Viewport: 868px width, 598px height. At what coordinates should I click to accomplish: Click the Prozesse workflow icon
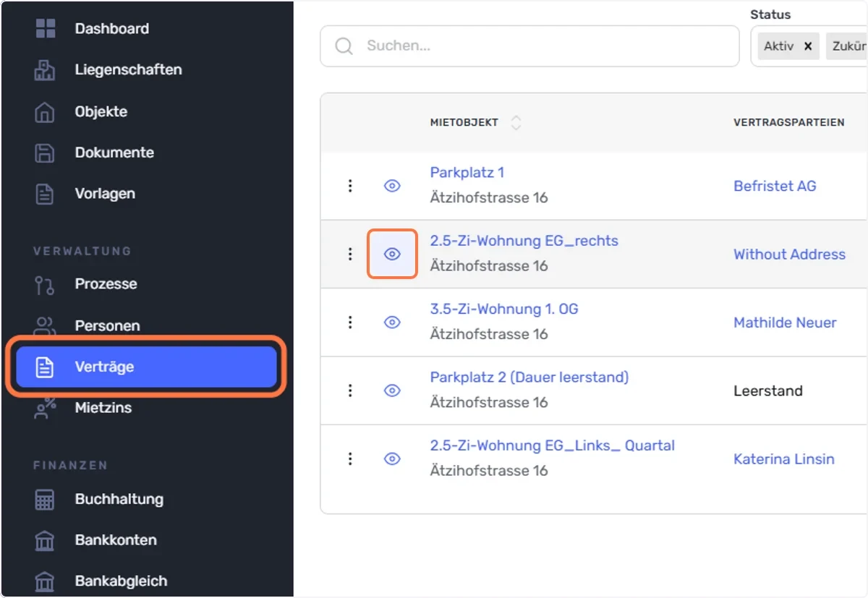(x=46, y=284)
